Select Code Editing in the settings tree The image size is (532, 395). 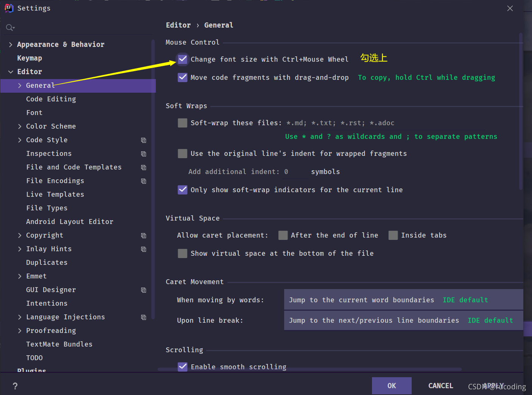click(51, 99)
